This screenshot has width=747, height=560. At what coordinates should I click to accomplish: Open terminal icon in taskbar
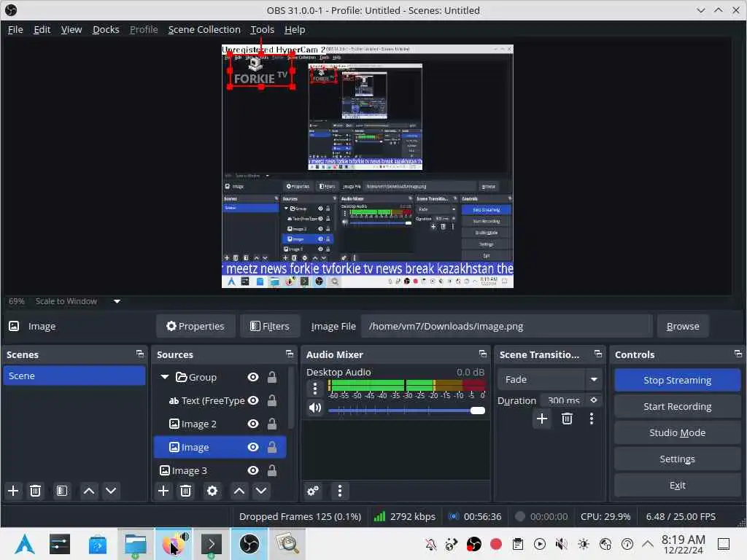(212, 544)
